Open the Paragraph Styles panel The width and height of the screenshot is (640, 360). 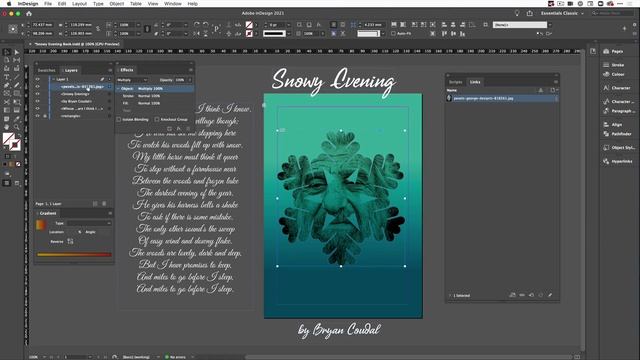tap(618, 111)
